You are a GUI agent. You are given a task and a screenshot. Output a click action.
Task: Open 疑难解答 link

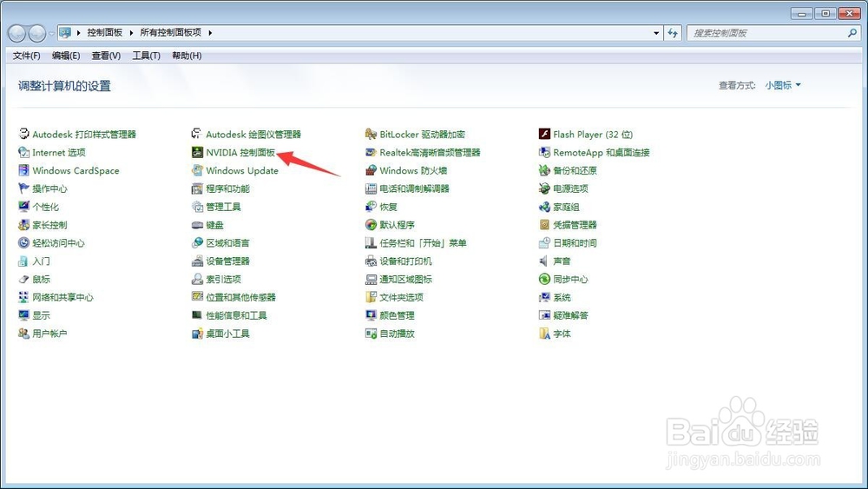coord(570,315)
